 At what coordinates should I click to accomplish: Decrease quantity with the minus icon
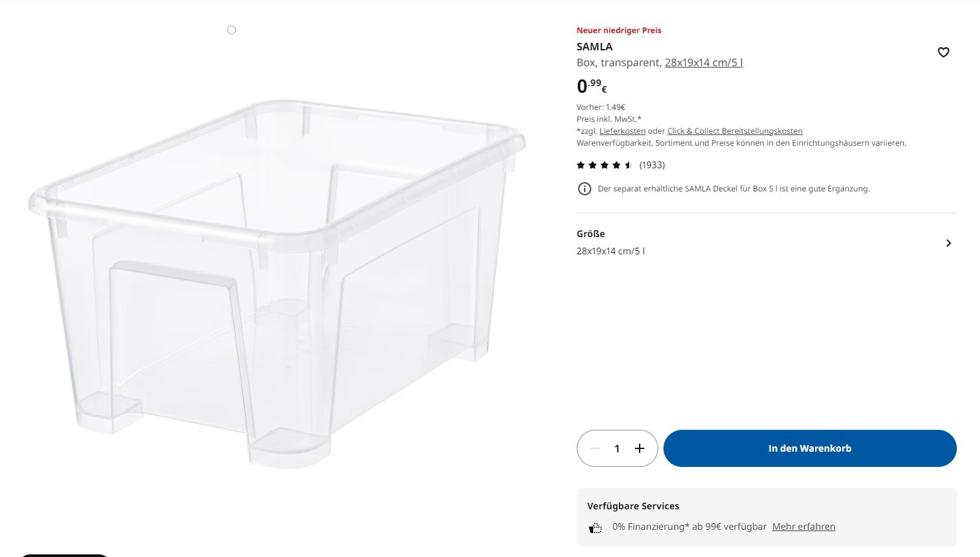coord(594,448)
